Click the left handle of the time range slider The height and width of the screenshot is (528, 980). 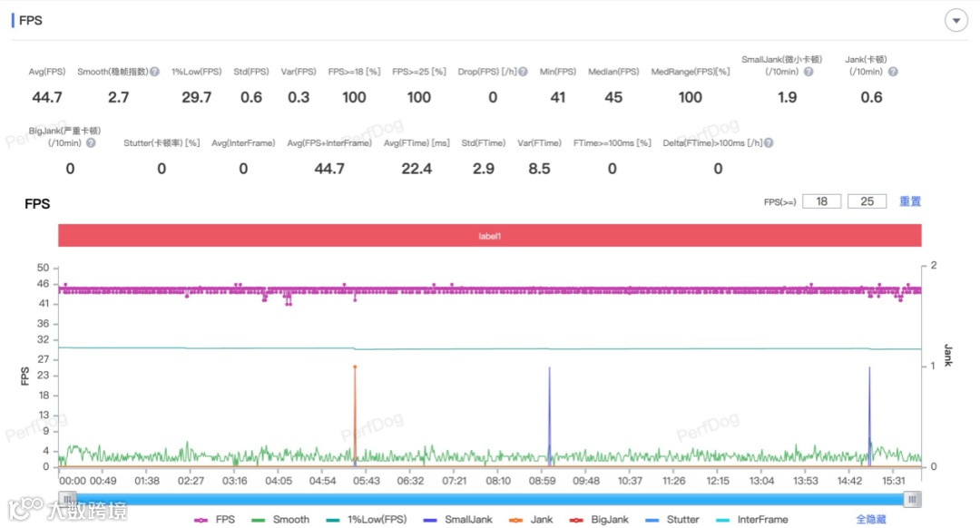coord(67,499)
